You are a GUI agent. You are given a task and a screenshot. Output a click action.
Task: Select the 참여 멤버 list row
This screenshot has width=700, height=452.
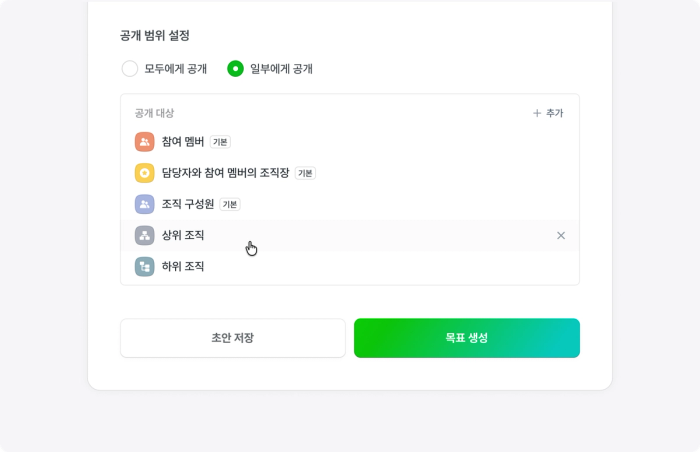click(350, 142)
